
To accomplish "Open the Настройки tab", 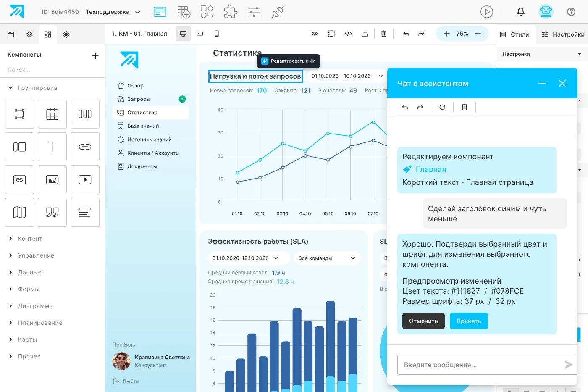I will 563,34.
